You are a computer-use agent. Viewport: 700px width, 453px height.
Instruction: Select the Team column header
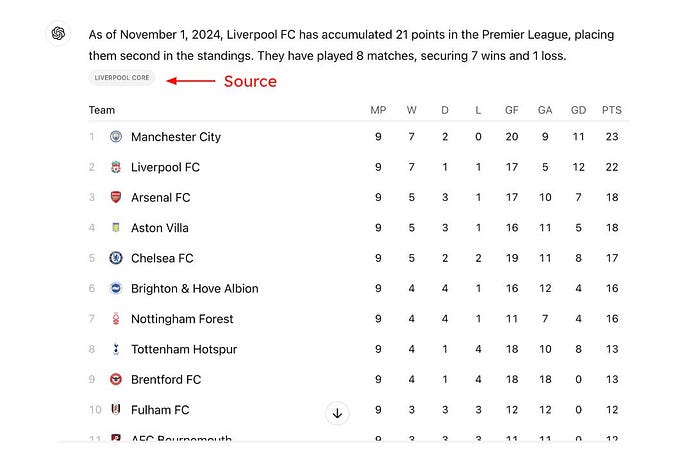102,110
